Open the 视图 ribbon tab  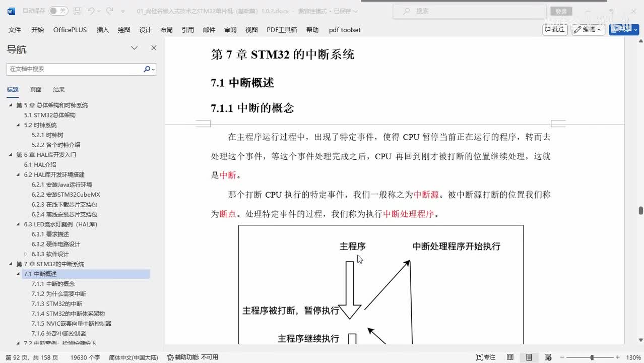(x=251, y=30)
